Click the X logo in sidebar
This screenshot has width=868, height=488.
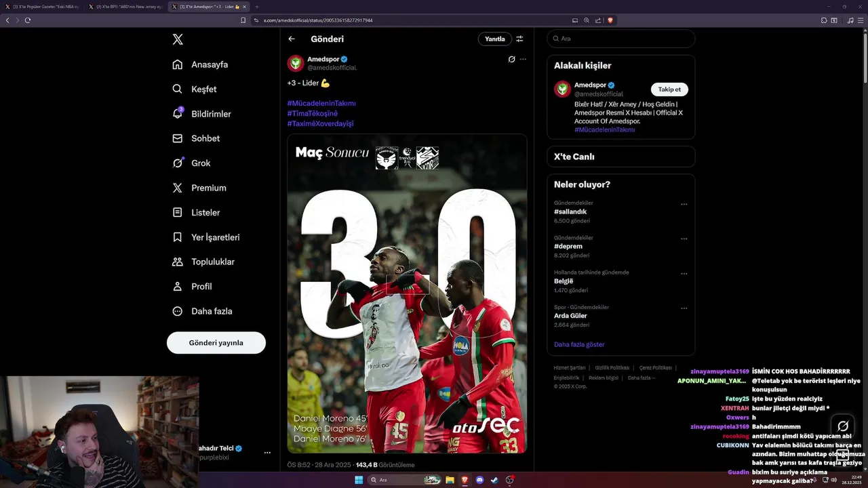(x=178, y=39)
